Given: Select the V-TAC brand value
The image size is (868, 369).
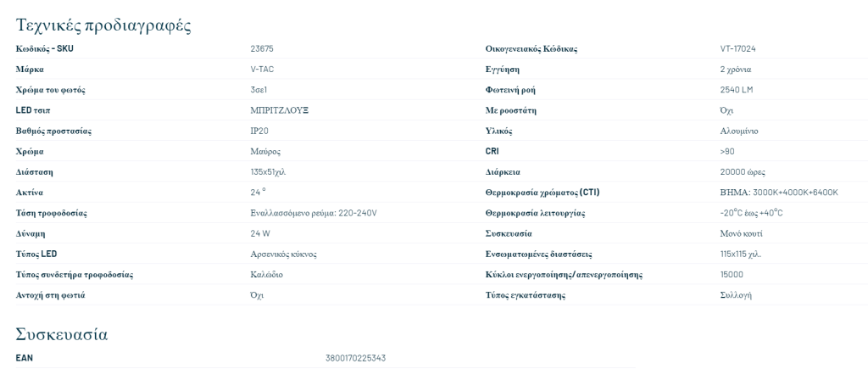Looking at the screenshot, I should click(262, 70).
